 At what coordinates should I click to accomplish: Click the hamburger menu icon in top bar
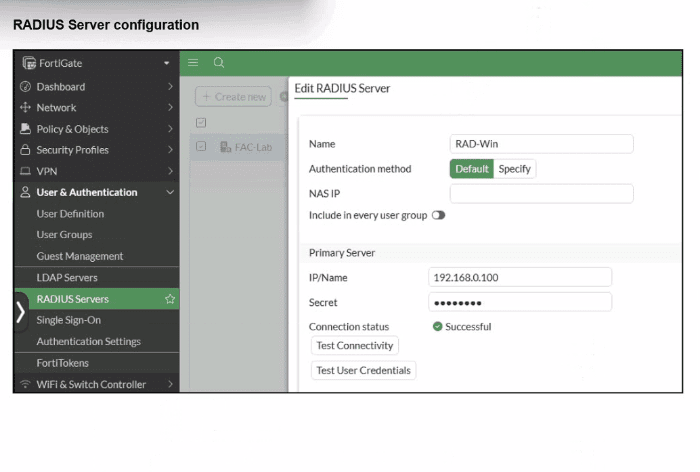194,63
